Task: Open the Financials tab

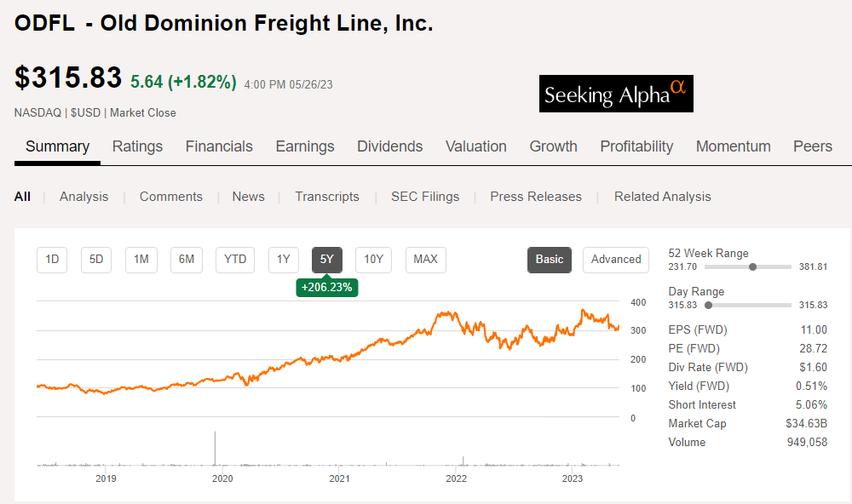Action: tap(219, 146)
